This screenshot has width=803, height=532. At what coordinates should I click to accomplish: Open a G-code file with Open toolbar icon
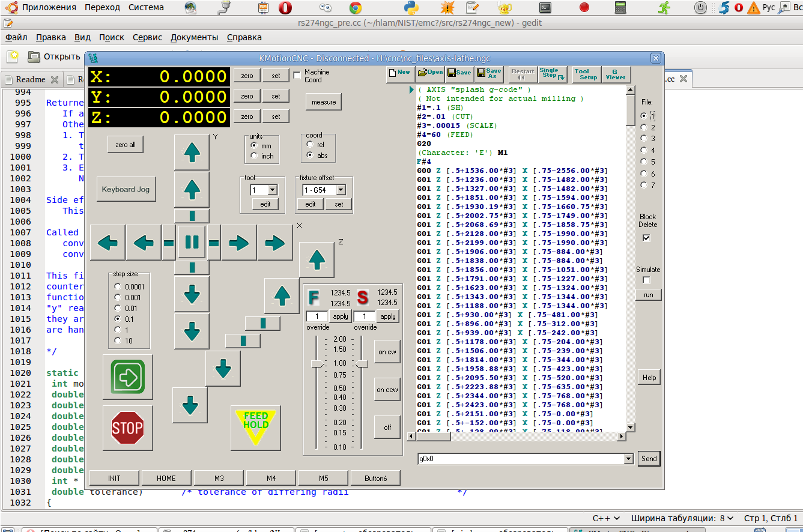point(430,73)
